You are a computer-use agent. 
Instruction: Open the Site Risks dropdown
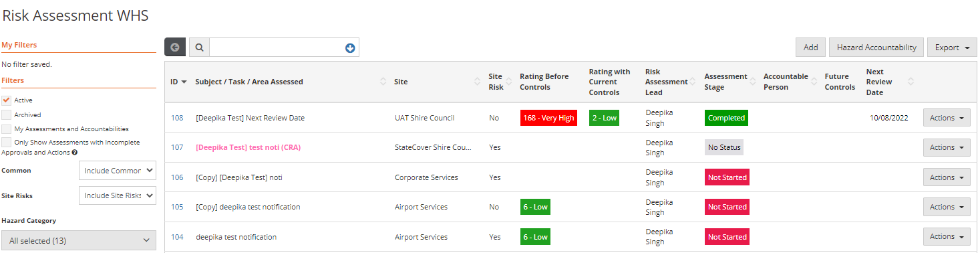click(118, 195)
